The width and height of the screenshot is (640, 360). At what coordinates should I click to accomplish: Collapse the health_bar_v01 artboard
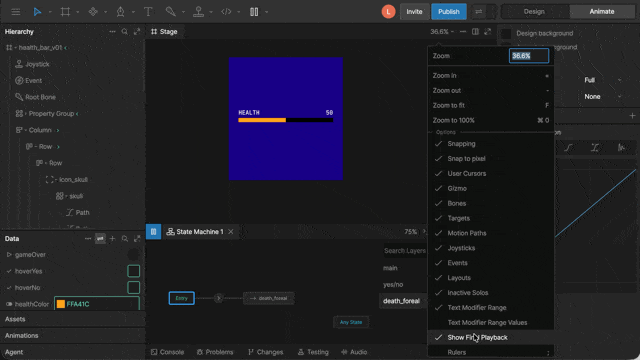16,48
